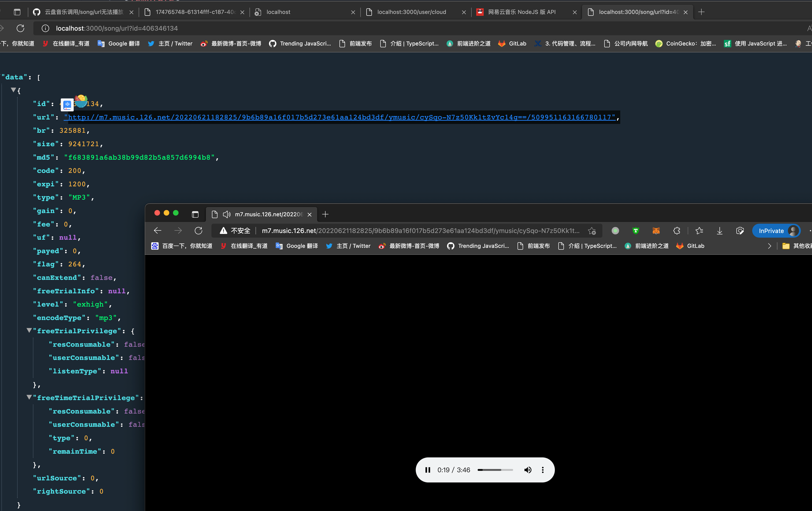Image resolution: width=812 pixels, height=511 pixels.
Task: Pause the audio playback
Action: (428, 470)
